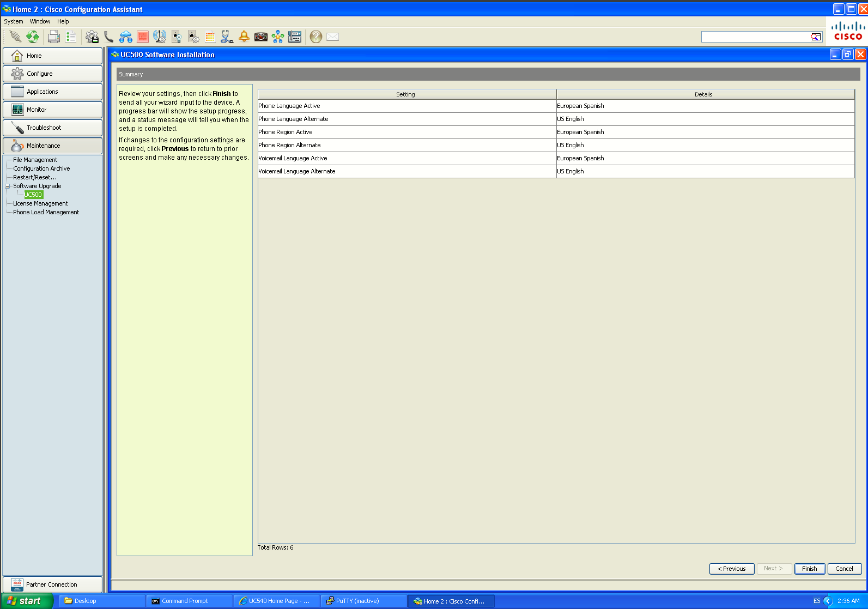Screen dimensions: 868x609
Task: Open the System menu
Action: 14,21
